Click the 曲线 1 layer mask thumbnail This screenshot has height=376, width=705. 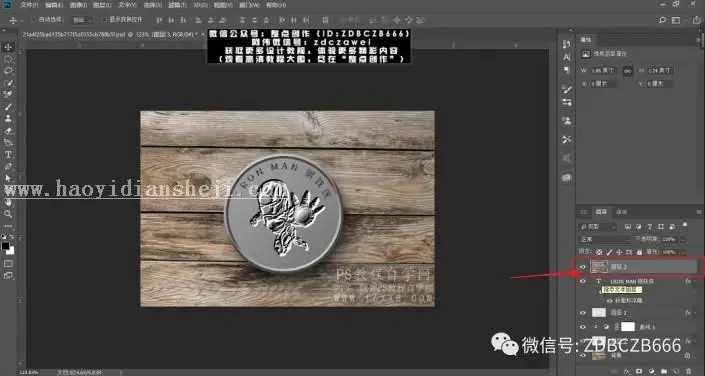point(628,327)
